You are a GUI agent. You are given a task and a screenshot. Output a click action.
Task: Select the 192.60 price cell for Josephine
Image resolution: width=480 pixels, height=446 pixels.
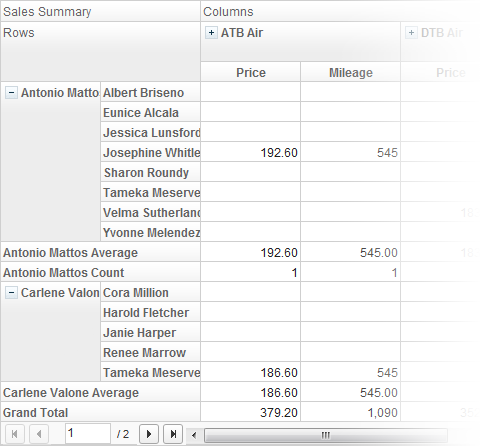pos(251,152)
